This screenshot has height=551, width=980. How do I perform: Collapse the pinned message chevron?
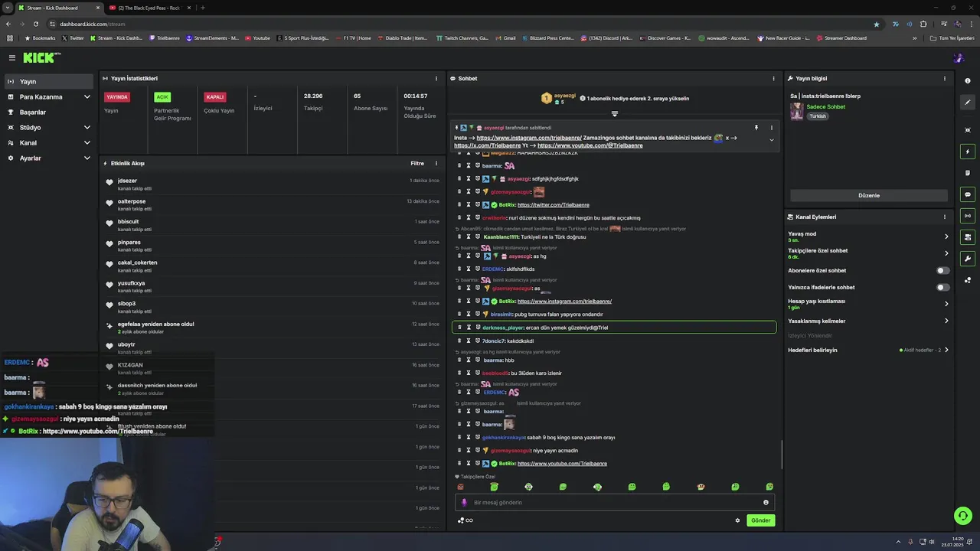pos(771,140)
